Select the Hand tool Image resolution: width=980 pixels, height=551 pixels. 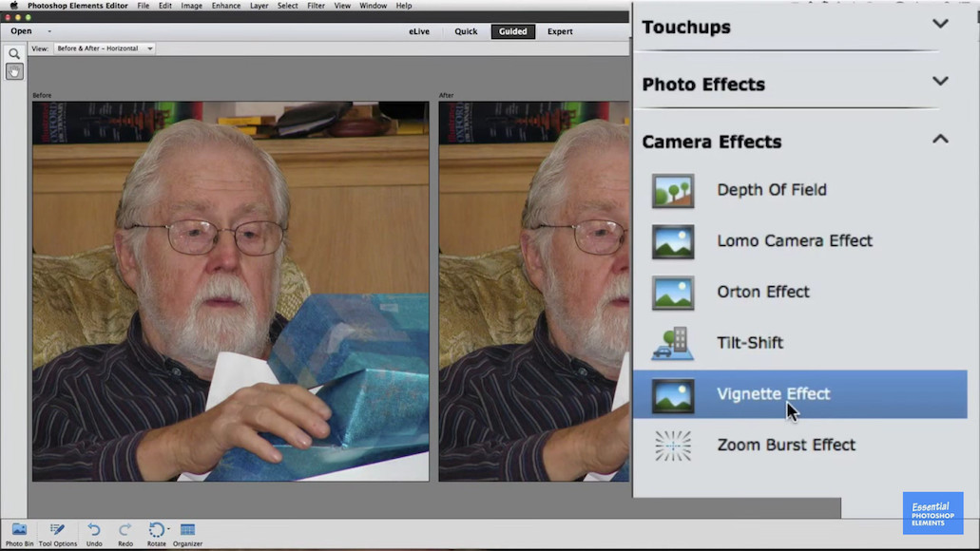coord(13,72)
